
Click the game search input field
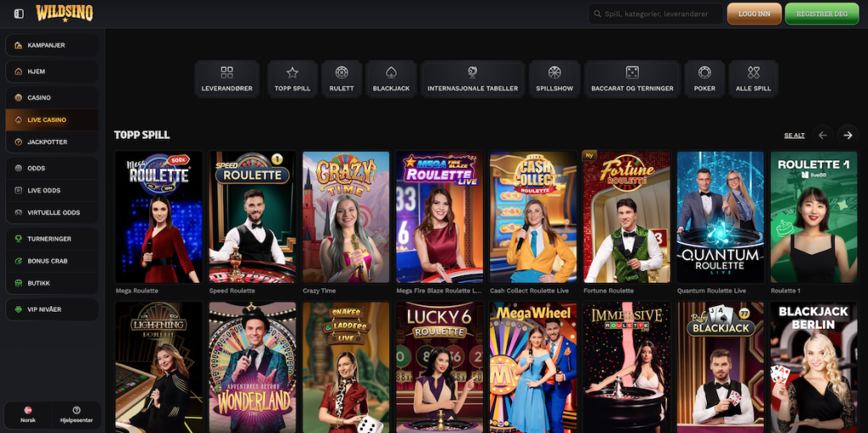[656, 14]
